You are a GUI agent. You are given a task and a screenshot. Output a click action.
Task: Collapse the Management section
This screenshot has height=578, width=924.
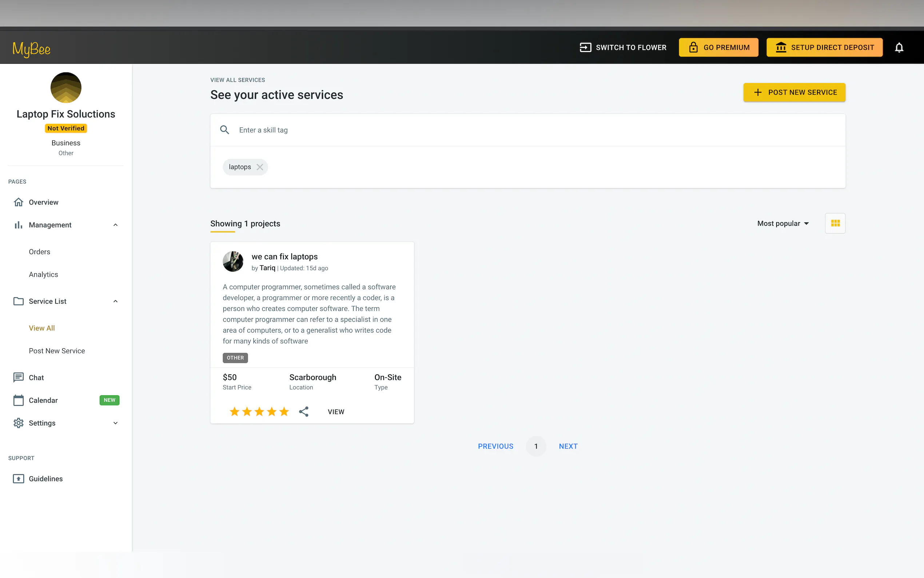115,225
